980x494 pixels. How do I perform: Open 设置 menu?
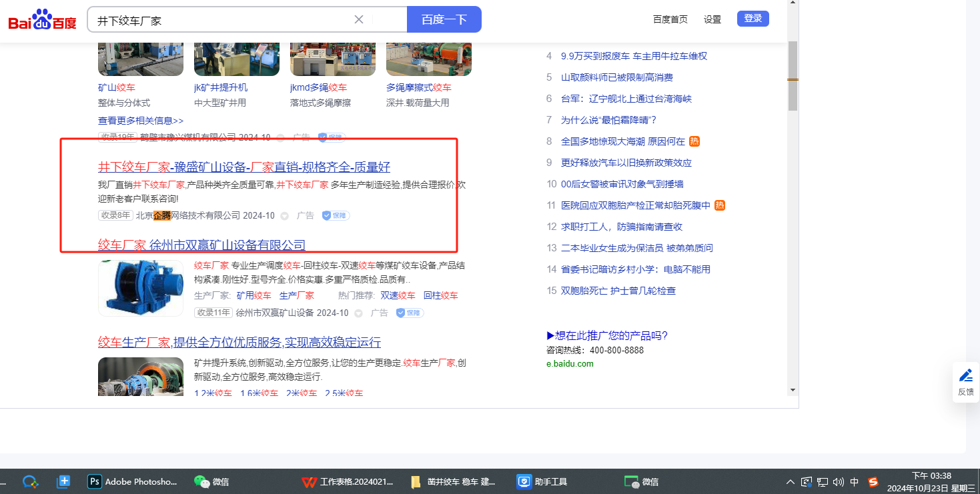(712, 19)
